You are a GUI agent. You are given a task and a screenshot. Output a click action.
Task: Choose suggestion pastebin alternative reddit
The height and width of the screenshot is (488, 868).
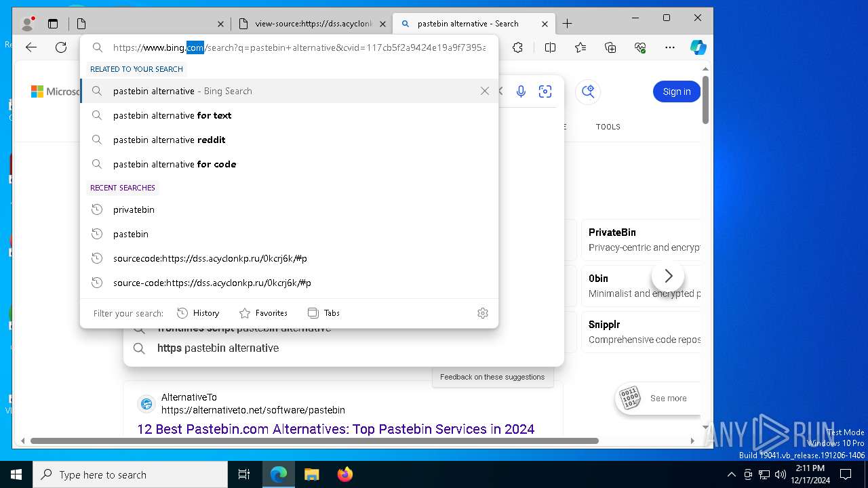coord(289,140)
